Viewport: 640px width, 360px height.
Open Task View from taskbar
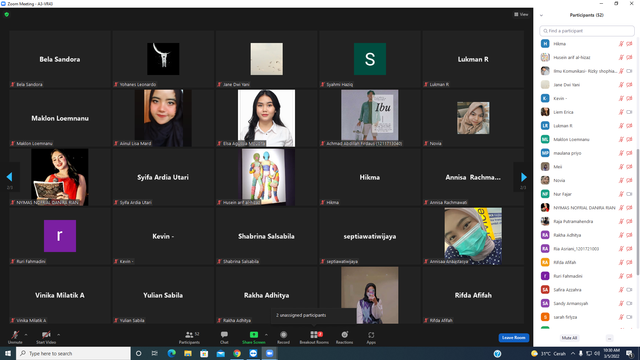(x=155, y=353)
